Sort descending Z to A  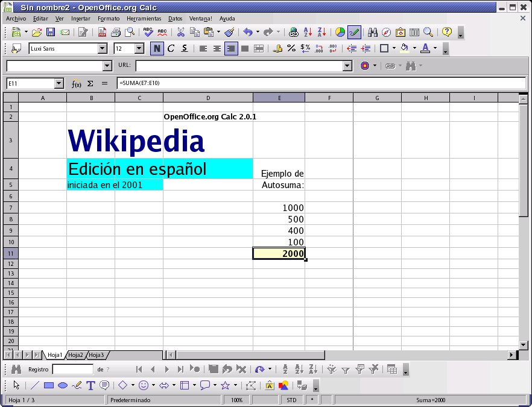(x=321, y=32)
